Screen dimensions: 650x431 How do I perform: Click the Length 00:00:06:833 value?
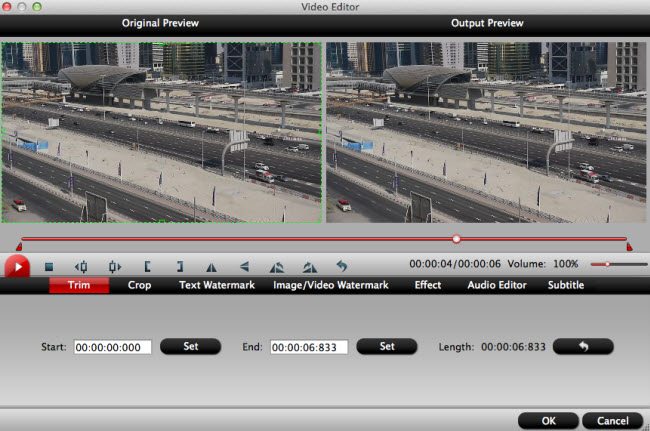[513, 347]
